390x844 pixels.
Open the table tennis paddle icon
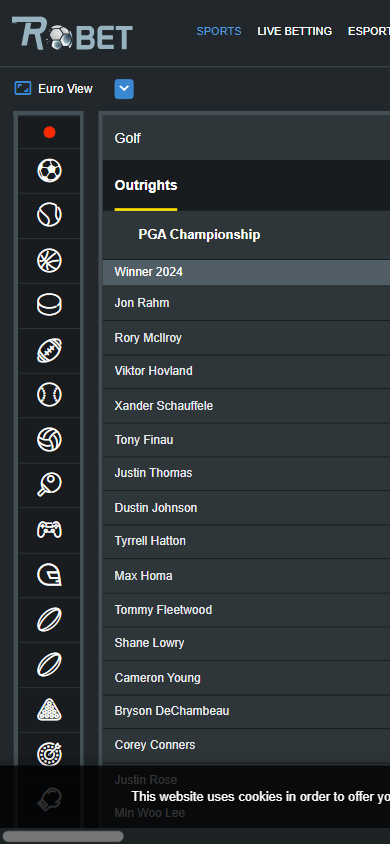[x=49, y=485]
